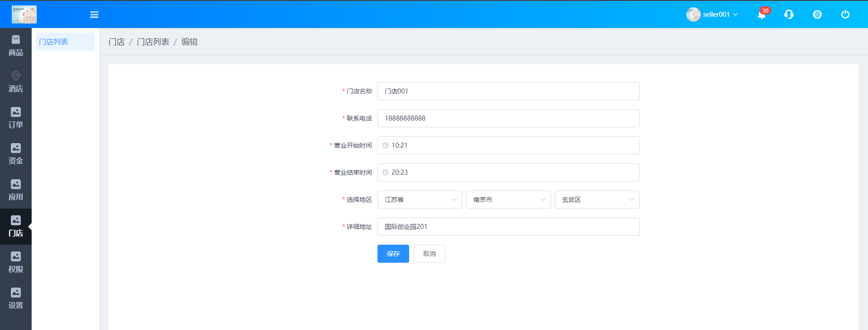This screenshot has height=330, width=868.
Task: Expand the 江苏省 province dropdown
Action: (x=420, y=200)
